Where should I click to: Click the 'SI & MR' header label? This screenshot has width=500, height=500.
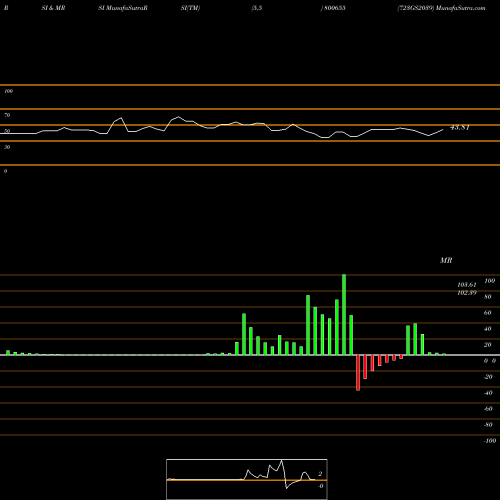pos(53,8)
